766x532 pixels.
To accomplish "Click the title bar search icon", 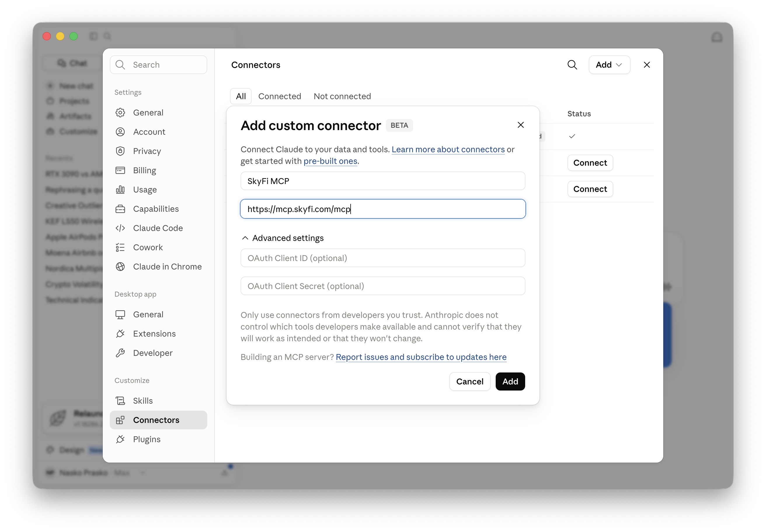I will (x=107, y=36).
